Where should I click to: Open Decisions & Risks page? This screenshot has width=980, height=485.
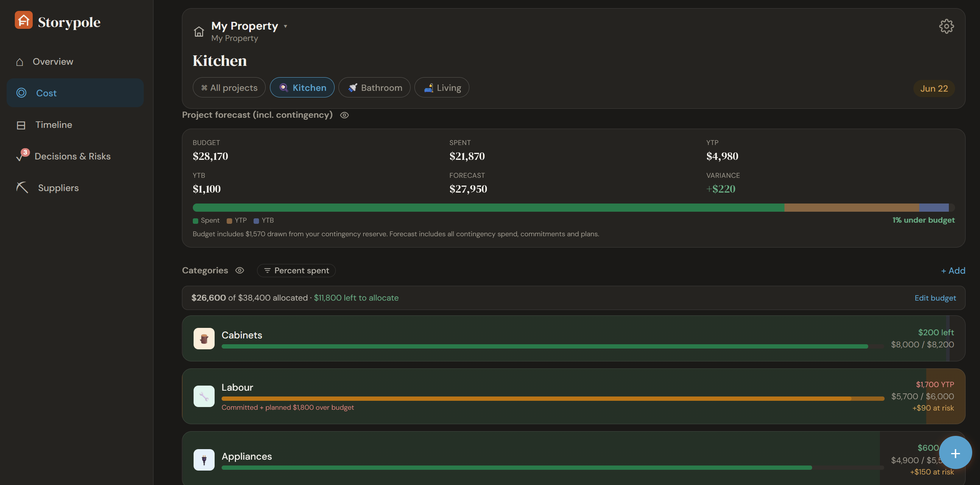76,156
